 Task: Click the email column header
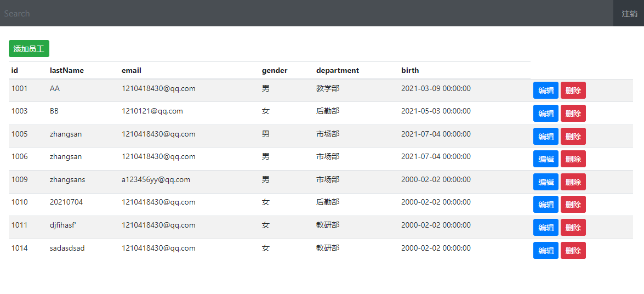click(x=132, y=70)
